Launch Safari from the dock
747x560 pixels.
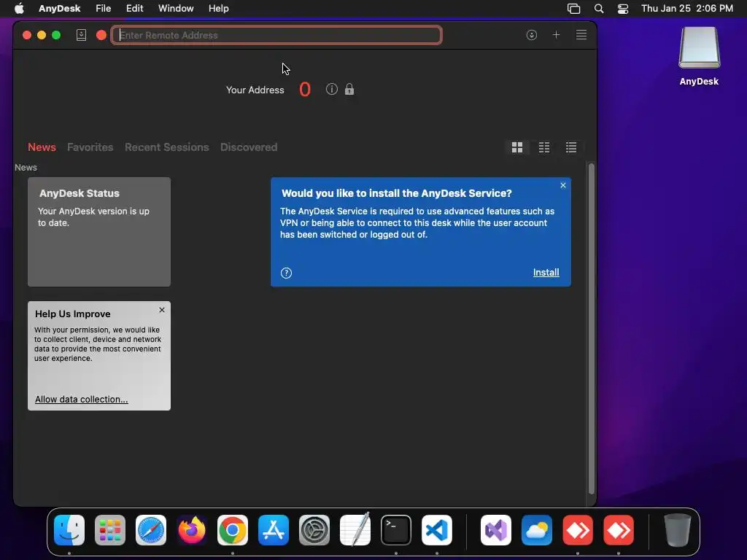(151, 530)
